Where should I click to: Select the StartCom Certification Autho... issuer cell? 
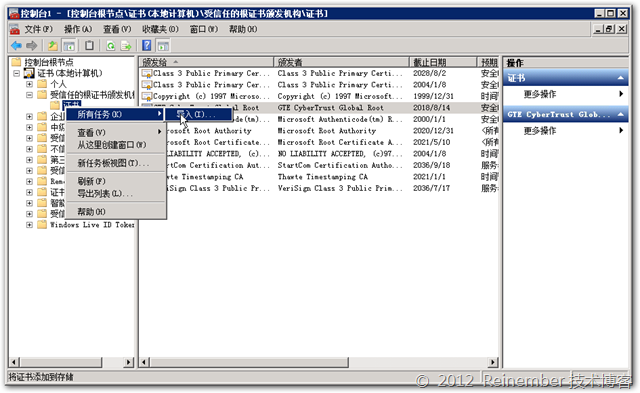[x=340, y=165]
